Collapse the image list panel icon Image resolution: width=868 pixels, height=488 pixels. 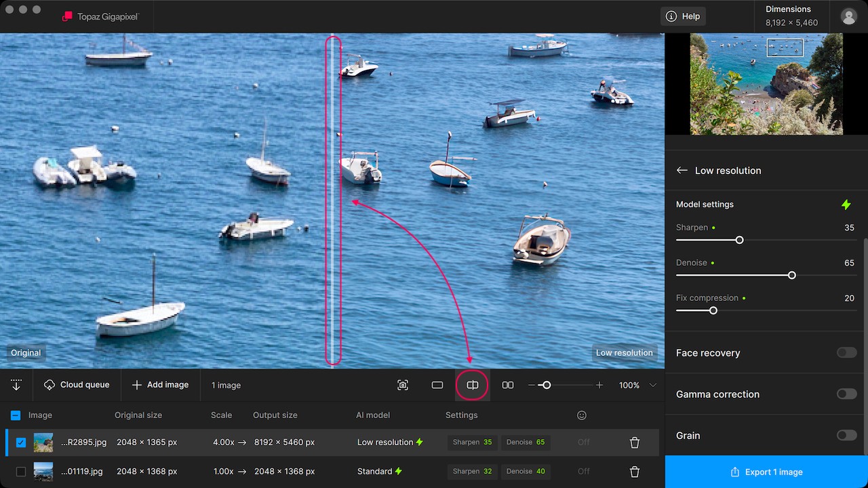pos(16,385)
